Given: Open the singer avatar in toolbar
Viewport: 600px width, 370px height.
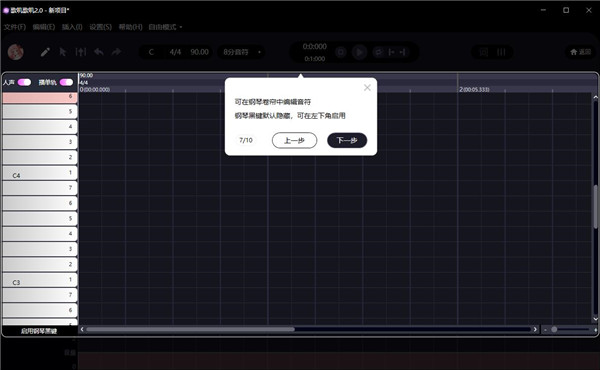Looking at the screenshot, I should tap(16, 52).
